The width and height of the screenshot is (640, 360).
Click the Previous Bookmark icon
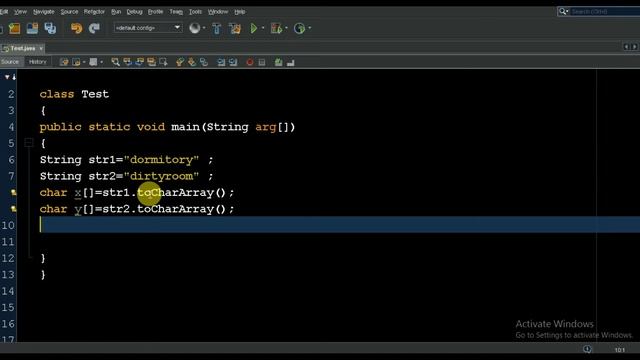(180, 62)
